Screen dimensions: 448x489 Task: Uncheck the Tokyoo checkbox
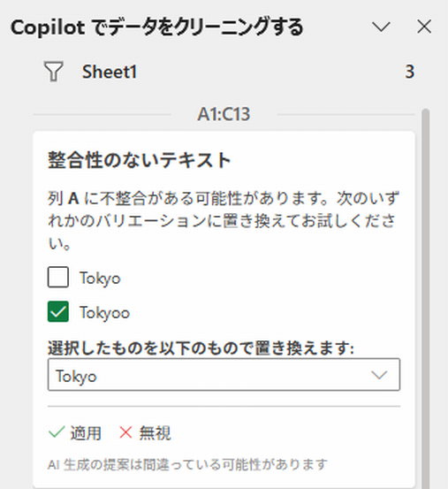58,311
